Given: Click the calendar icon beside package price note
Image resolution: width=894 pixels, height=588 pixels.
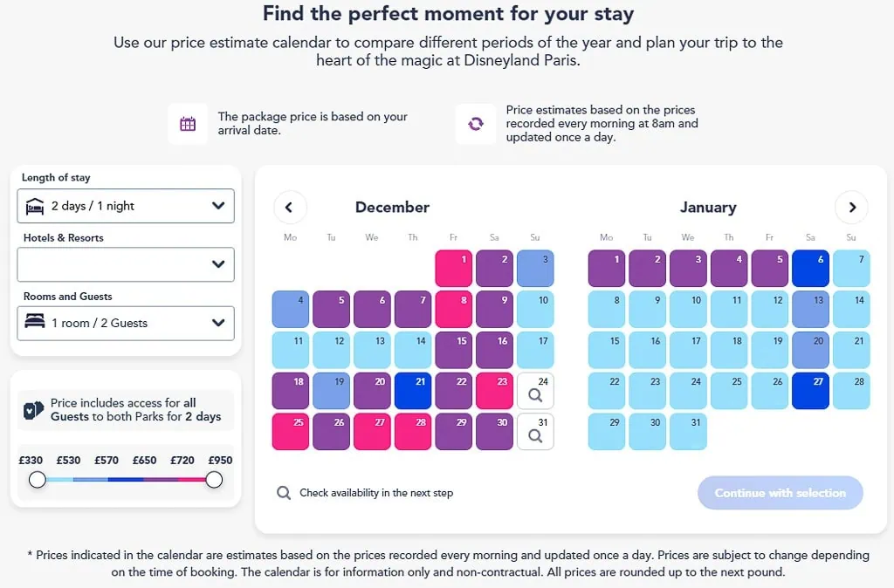Looking at the screenshot, I should click(188, 124).
